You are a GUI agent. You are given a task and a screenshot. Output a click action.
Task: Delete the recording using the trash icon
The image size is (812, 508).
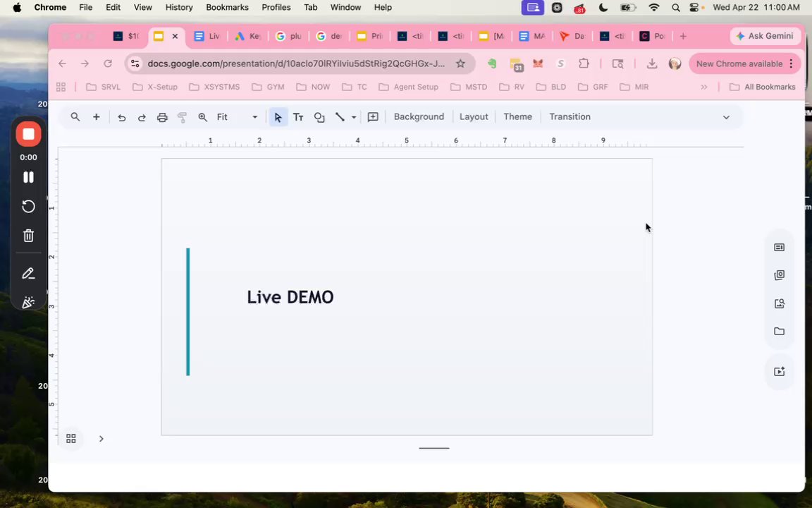click(28, 236)
